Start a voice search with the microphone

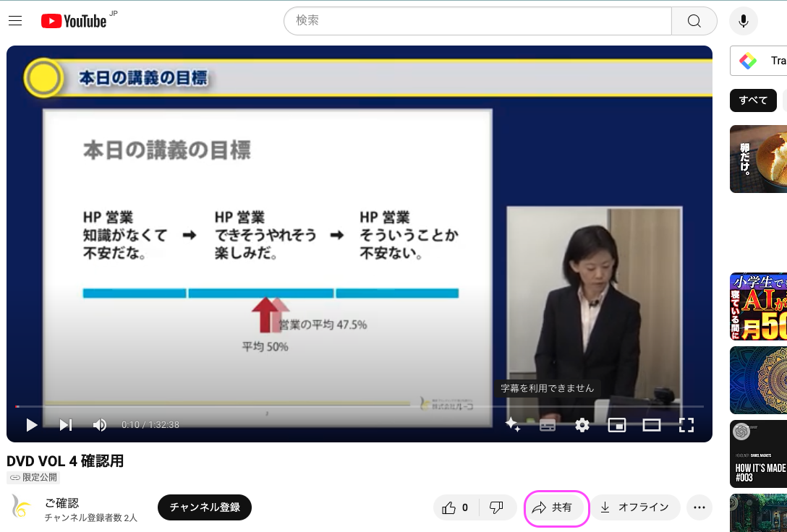744,20
